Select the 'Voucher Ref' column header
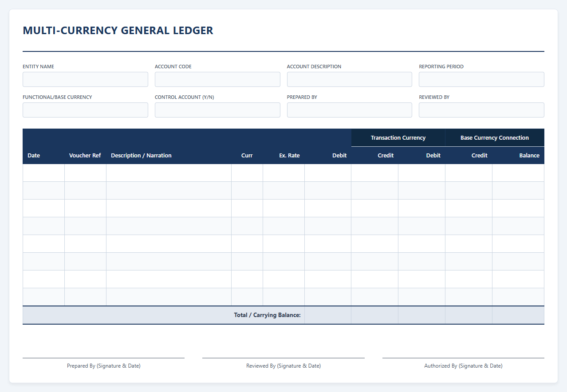567x392 pixels. tap(85, 155)
